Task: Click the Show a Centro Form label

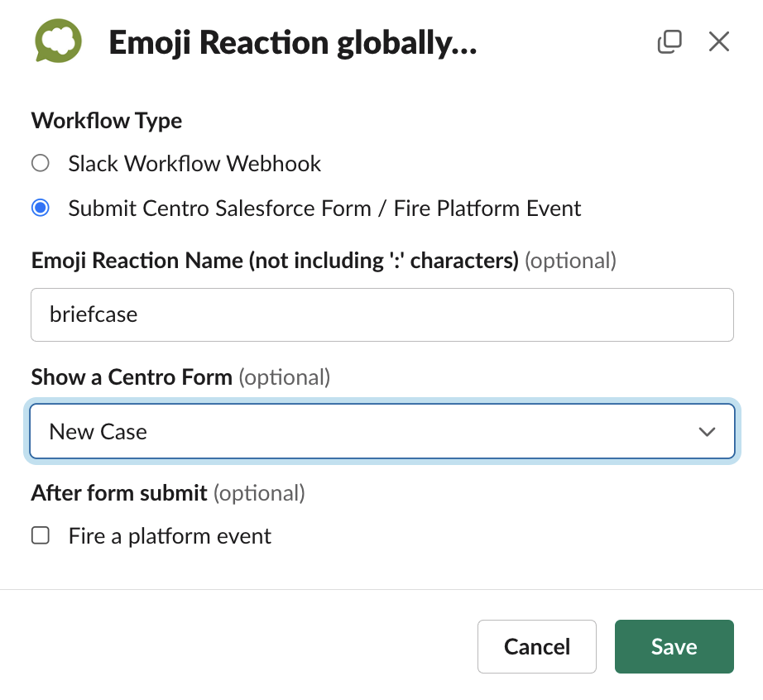Action: [180, 377]
